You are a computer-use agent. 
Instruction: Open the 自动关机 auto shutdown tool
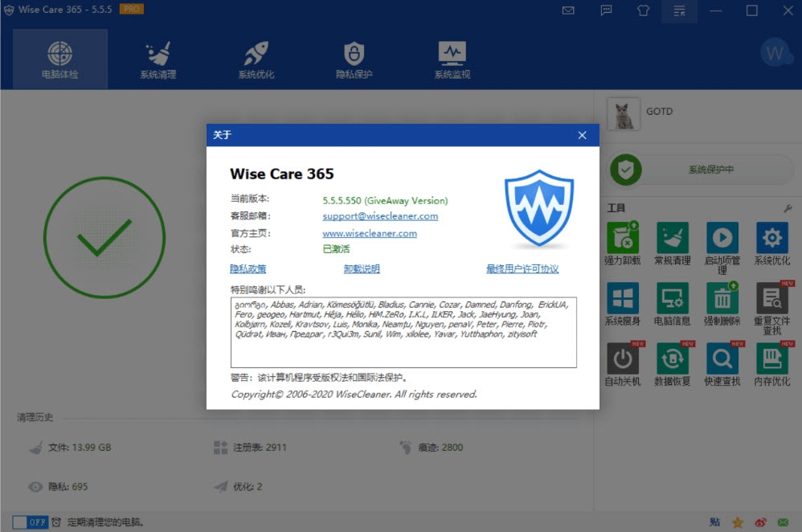623,364
